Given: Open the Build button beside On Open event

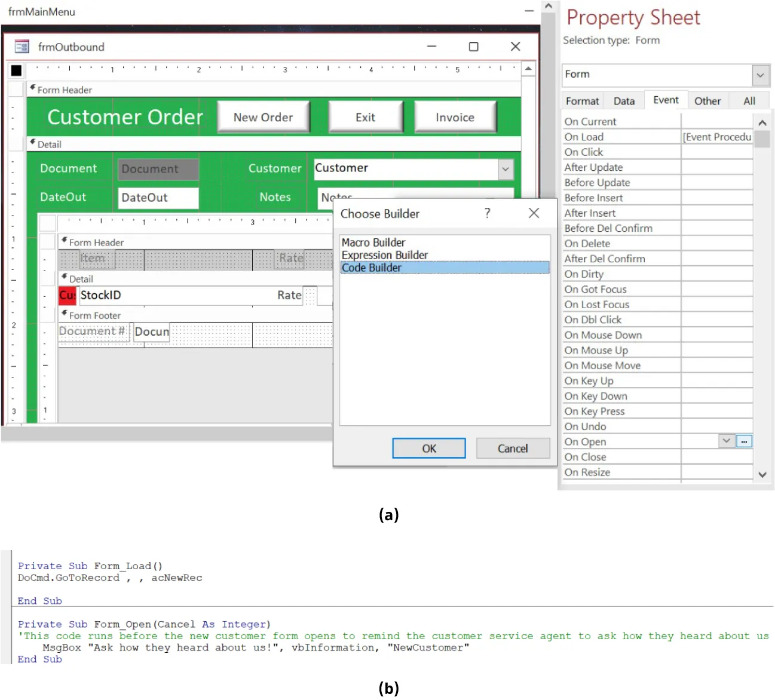Looking at the screenshot, I should tap(744, 441).
